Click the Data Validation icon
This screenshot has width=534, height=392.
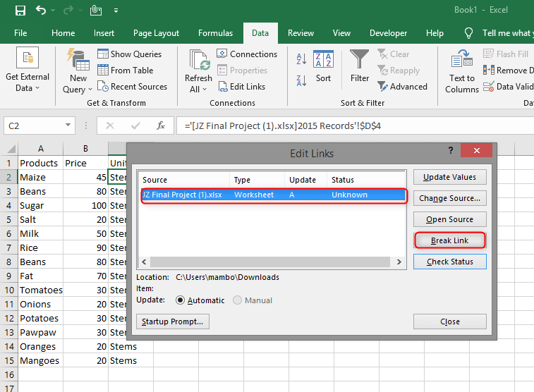(x=488, y=87)
